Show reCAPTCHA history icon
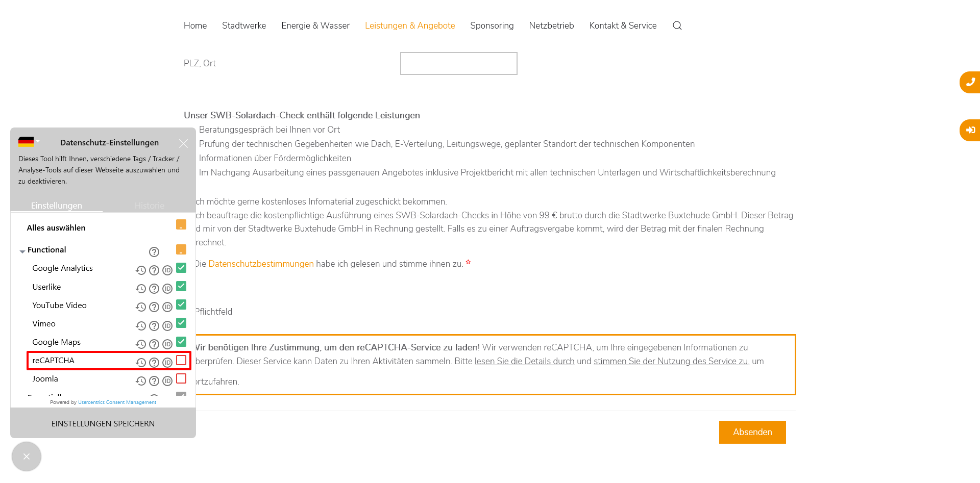The image size is (980, 483). click(141, 363)
